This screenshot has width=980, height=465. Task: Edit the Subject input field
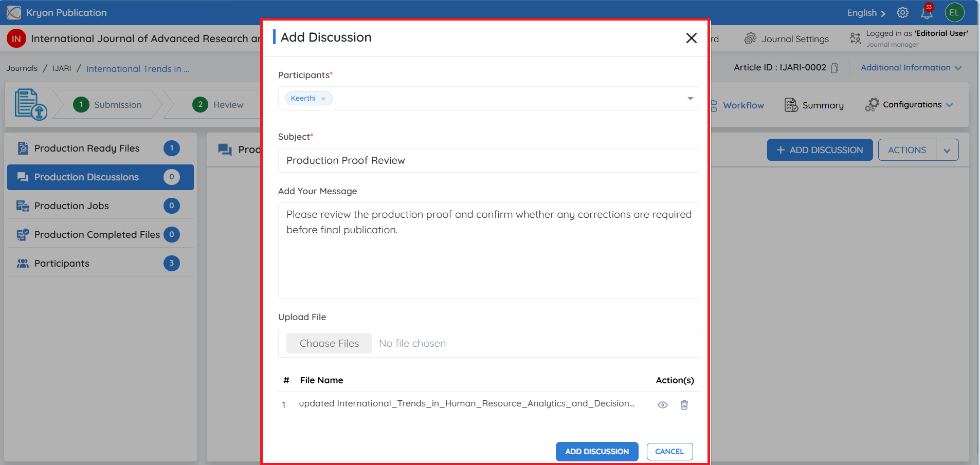489,161
